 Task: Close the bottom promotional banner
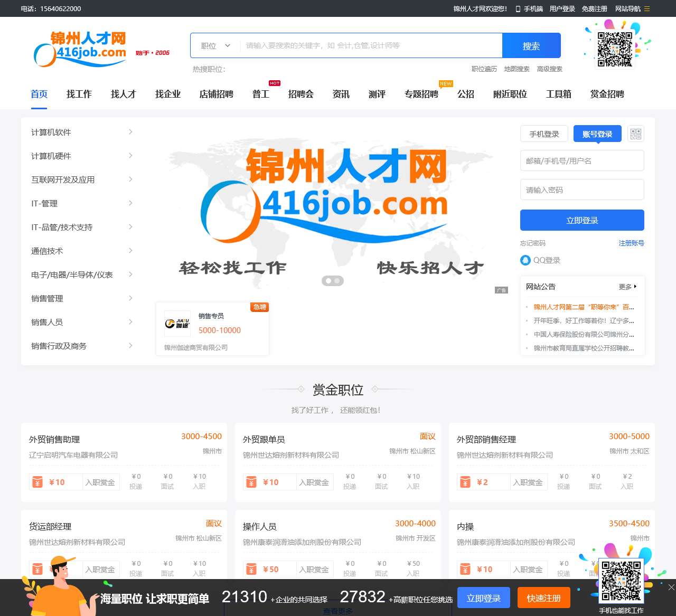pyautogui.click(x=671, y=587)
